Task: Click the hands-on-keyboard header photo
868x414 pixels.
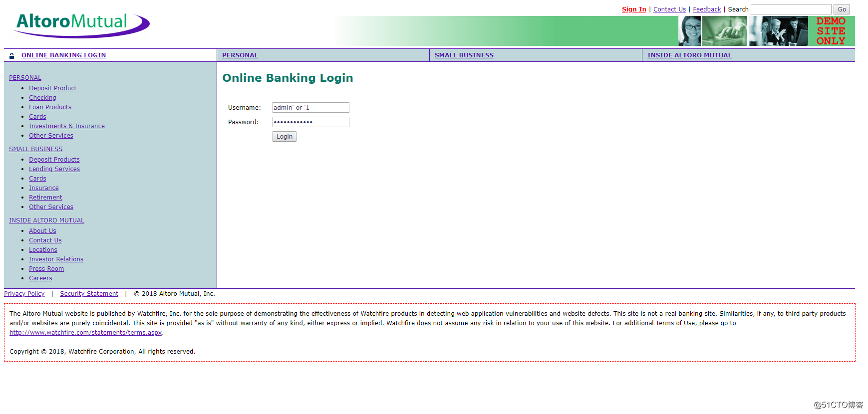Action: click(x=724, y=31)
